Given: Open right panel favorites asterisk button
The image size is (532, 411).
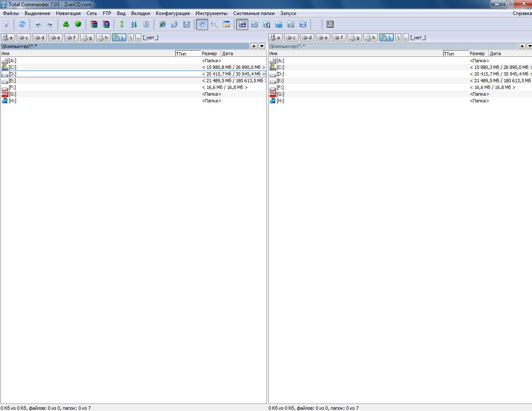Looking at the screenshot, I should (x=522, y=46).
